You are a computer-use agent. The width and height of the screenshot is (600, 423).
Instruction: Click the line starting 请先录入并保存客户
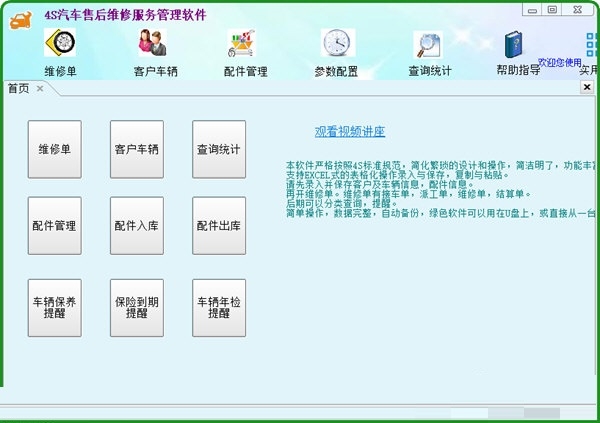(380, 185)
